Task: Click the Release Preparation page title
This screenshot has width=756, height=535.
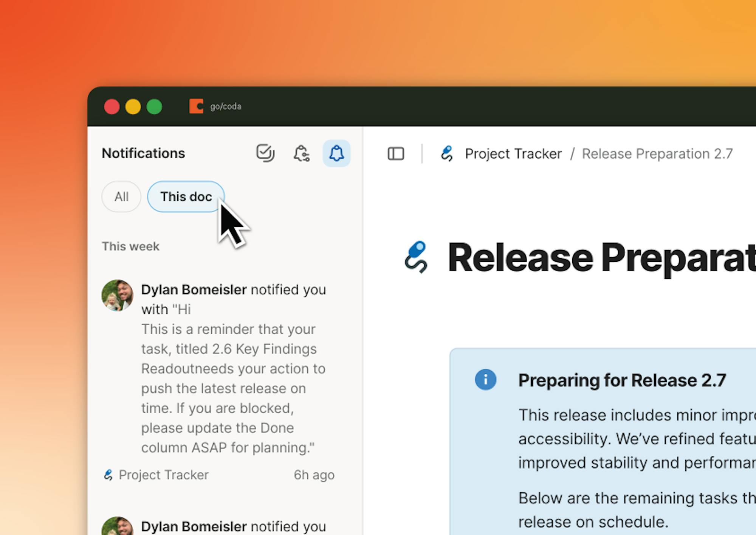Action: (601, 258)
